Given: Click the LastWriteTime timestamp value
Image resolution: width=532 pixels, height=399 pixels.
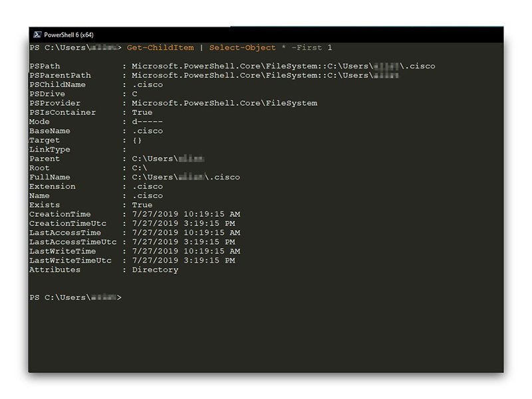Looking at the screenshot, I should coord(186,252).
